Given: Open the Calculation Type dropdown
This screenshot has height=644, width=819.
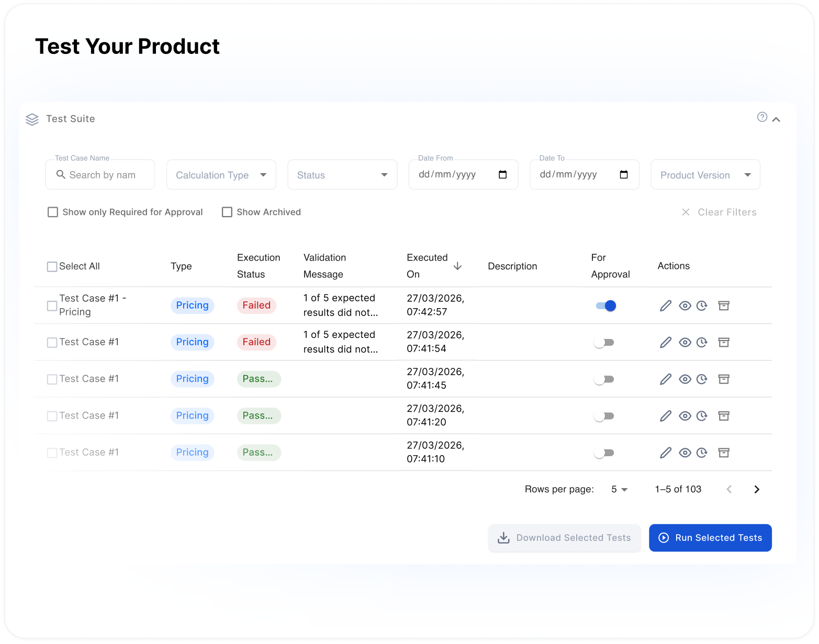Looking at the screenshot, I should (221, 175).
